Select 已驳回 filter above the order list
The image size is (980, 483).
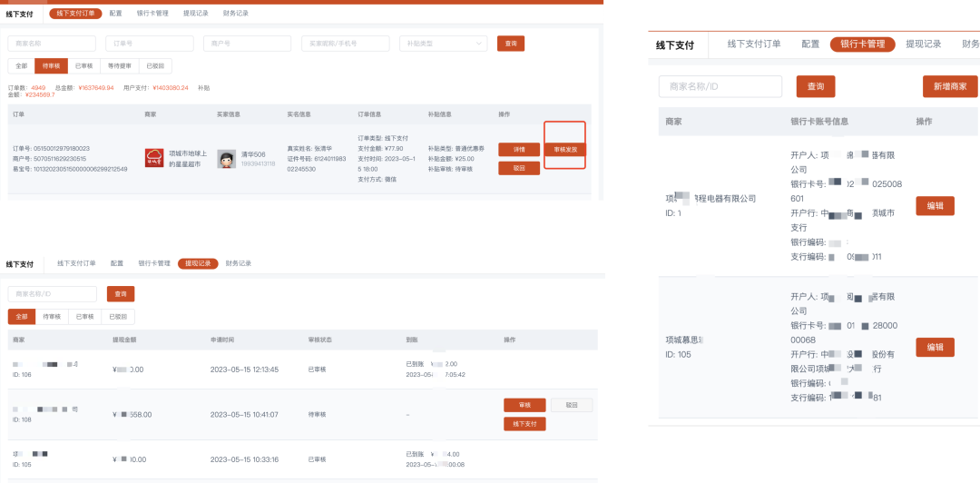tap(156, 65)
